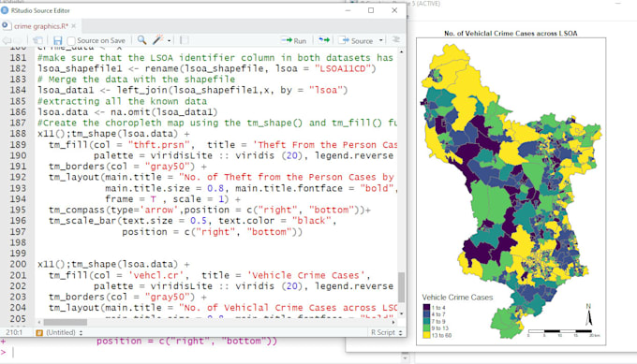Image resolution: width=637 pixels, height=364 pixels.
Task: Click line number 200 in gutter
Action: click(18, 264)
